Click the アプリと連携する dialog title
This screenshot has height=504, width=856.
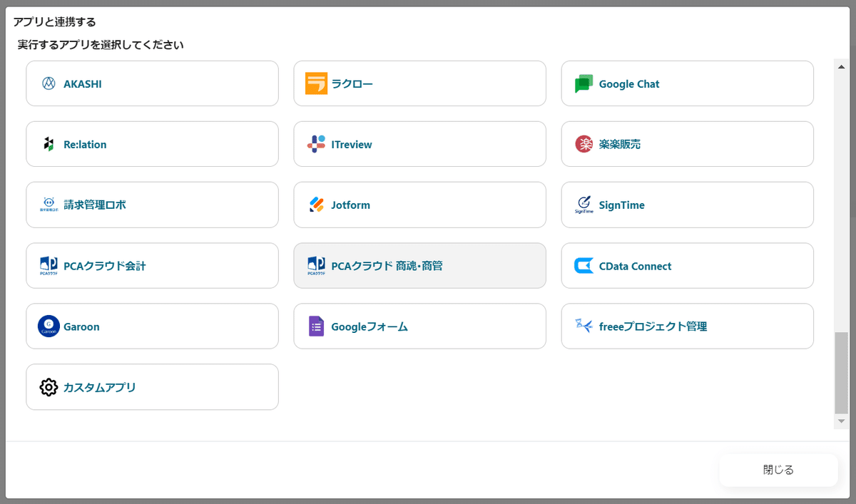click(x=54, y=22)
